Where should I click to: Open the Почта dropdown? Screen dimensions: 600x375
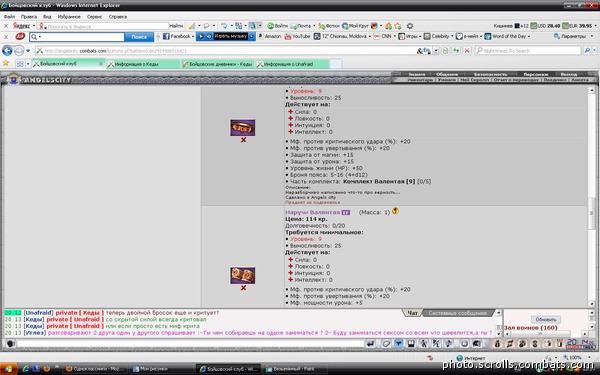[303, 26]
